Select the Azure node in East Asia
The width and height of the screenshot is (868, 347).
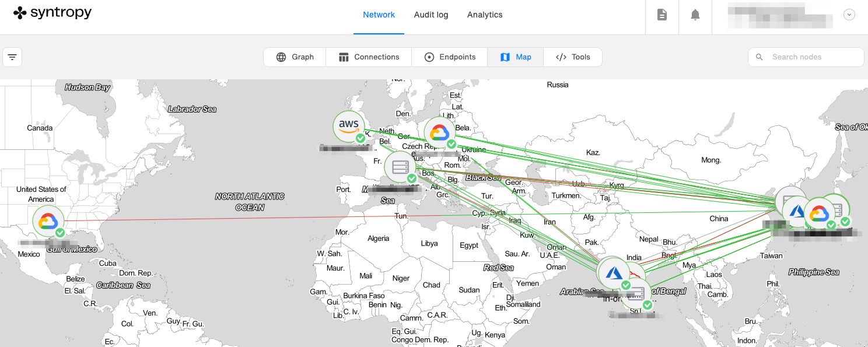(x=795, y=212)
